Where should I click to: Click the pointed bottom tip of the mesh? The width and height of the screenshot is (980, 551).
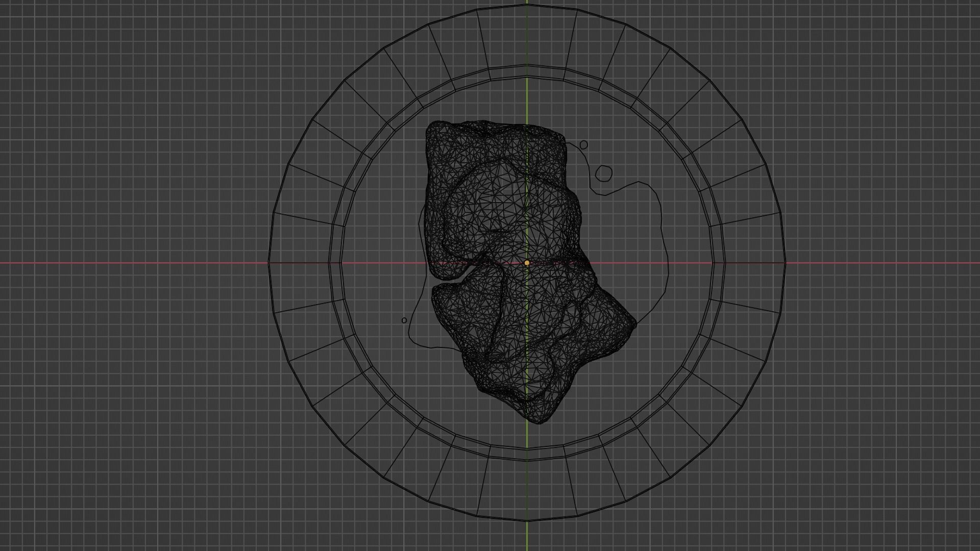[538, 421]
